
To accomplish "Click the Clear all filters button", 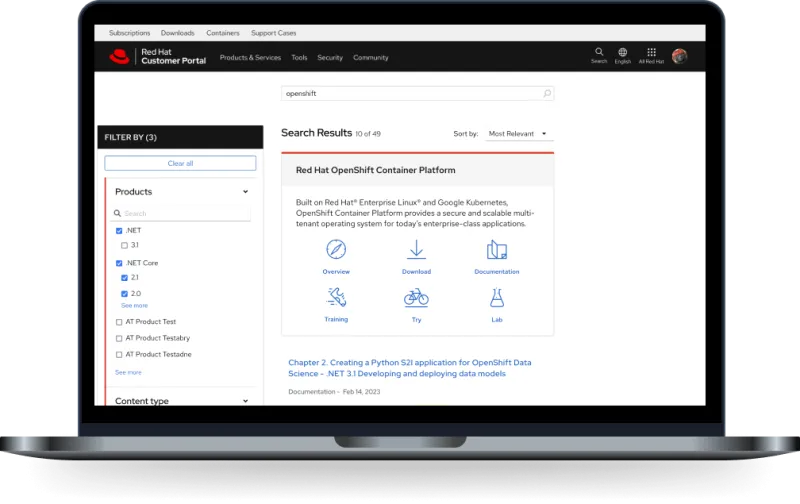I will point(180,163).
